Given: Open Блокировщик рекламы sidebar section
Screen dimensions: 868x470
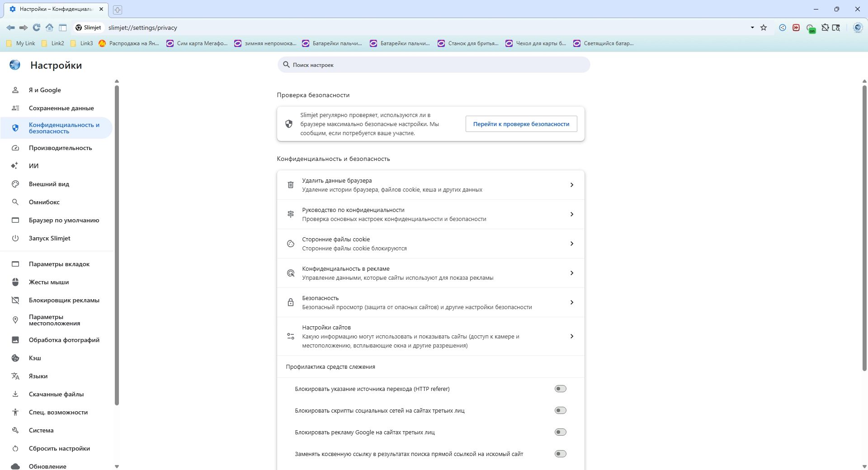Looking at the screenshot, I should 64,300.
